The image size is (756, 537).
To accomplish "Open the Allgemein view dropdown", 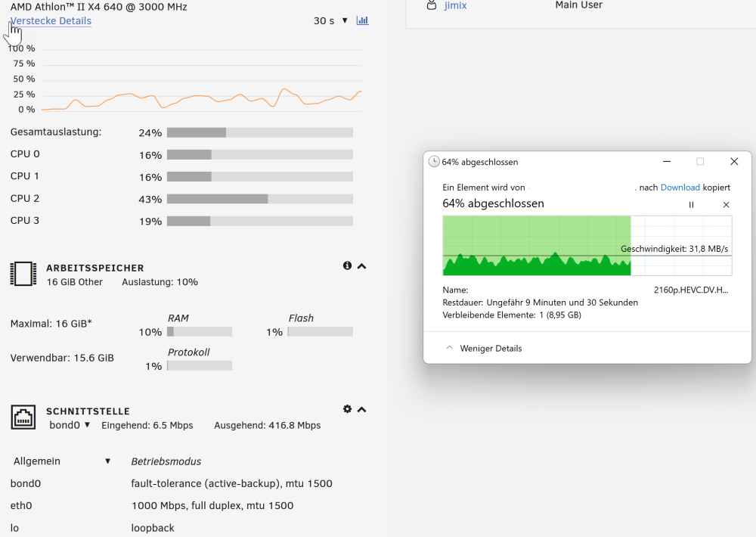I will tap(62, 461).
